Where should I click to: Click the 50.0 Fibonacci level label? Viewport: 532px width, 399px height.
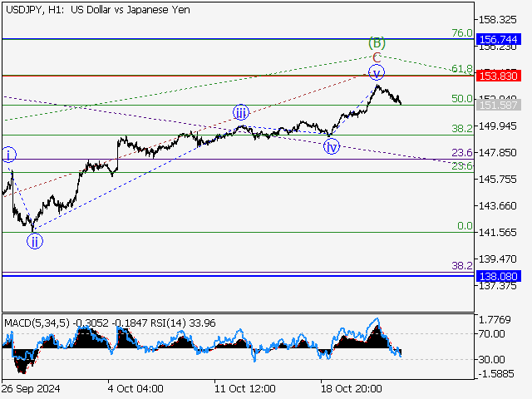click(462, 99)
